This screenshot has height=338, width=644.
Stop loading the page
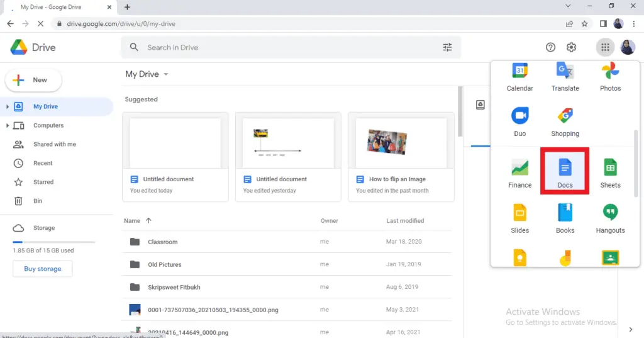click(x=40, y=24)
